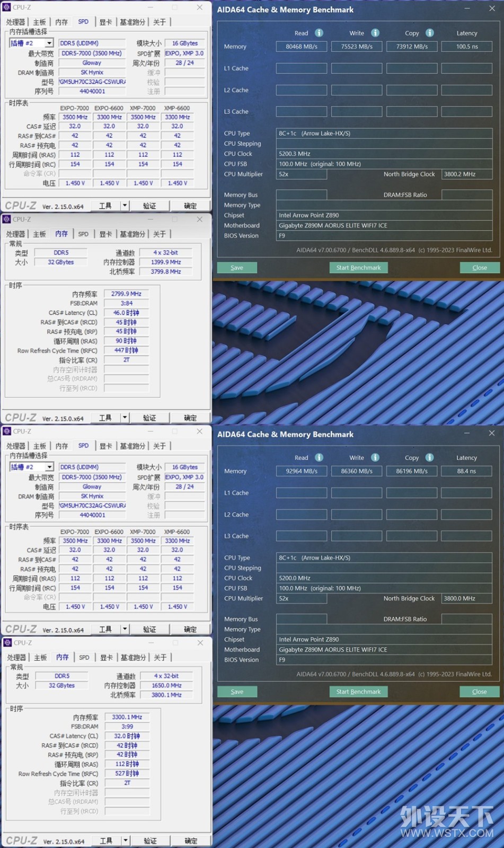504x848 pixels.
Task: Select 内存 tab in SPD window above 2799.9 MHz window
Action: tap(61, 22)
